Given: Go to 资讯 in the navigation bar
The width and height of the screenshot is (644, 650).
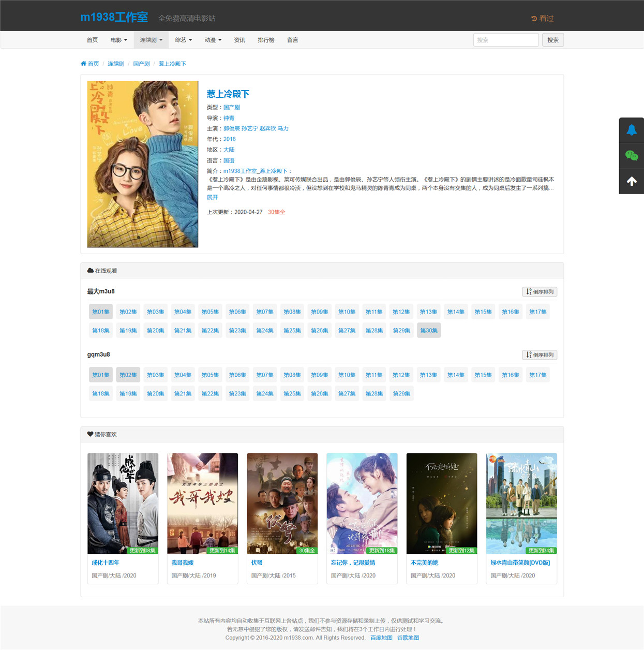Looking at the screenshot, I should tap(239, 40).
